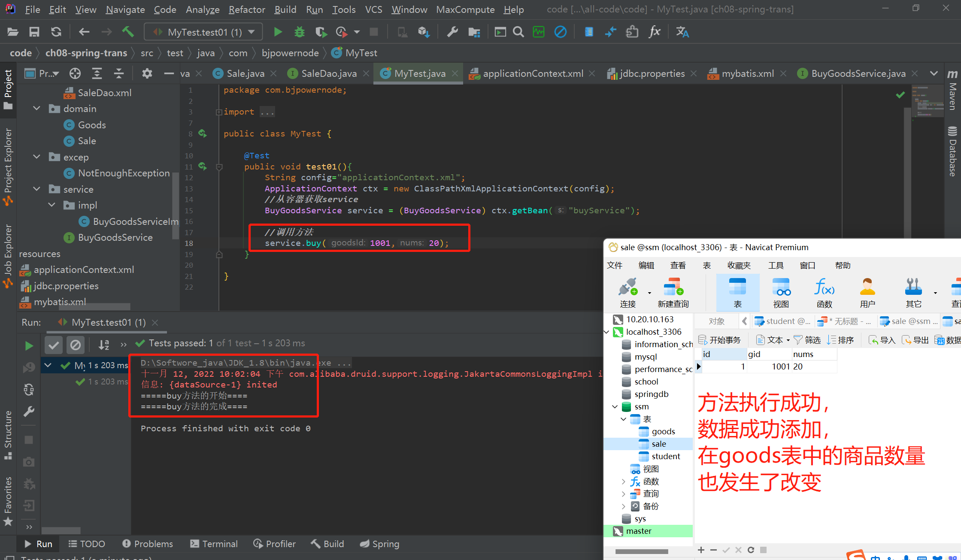Toggle show passed tests checkmark
Image resolution: width=961 pixels, height=560 pixels.
point(54,345)
